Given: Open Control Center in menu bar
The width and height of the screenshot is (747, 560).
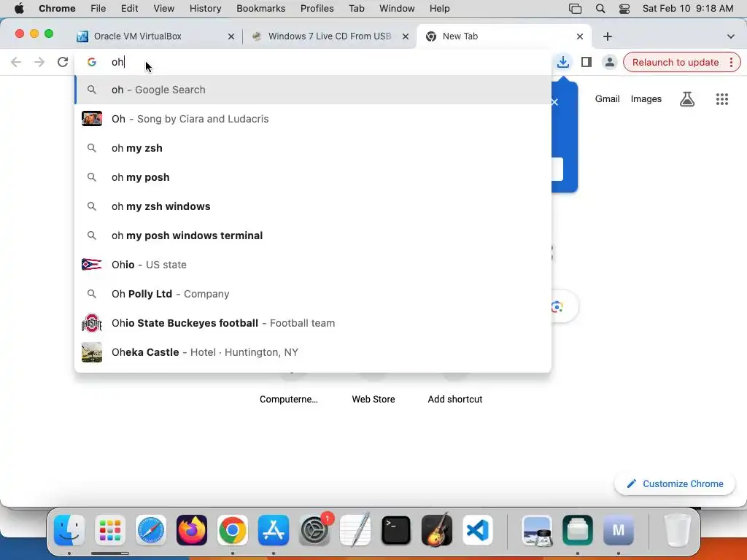Looking at the screenshot, I should [x=624, y=9].
